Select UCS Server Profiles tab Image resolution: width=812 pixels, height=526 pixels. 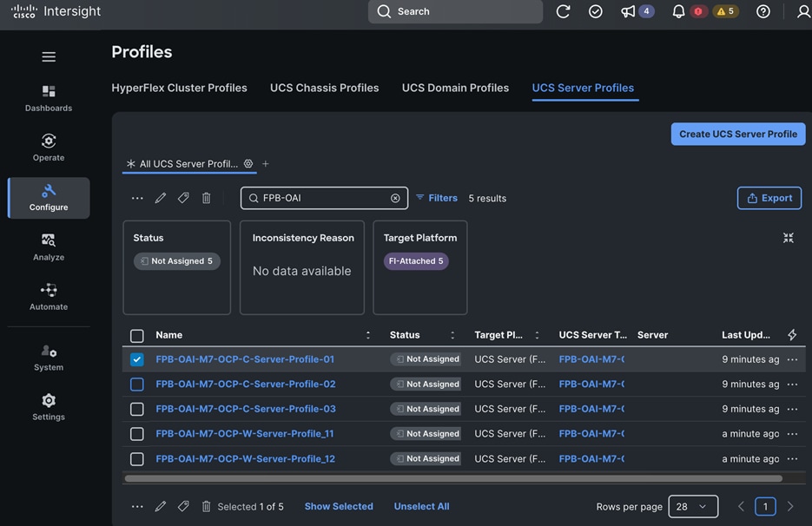tap(583, 88)
